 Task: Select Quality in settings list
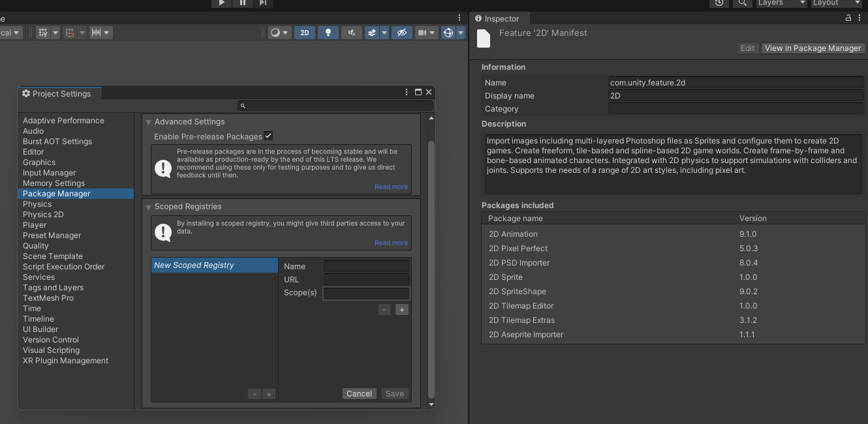[x=36, y=246]
